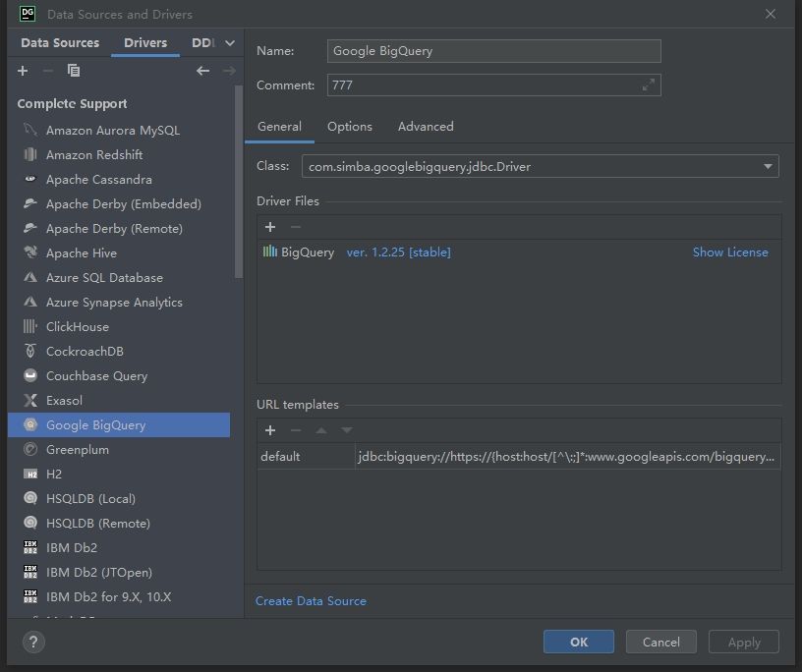802x672 pixels.
Task: Click the BigQuery driver file icon
Action: click(270, 252)
